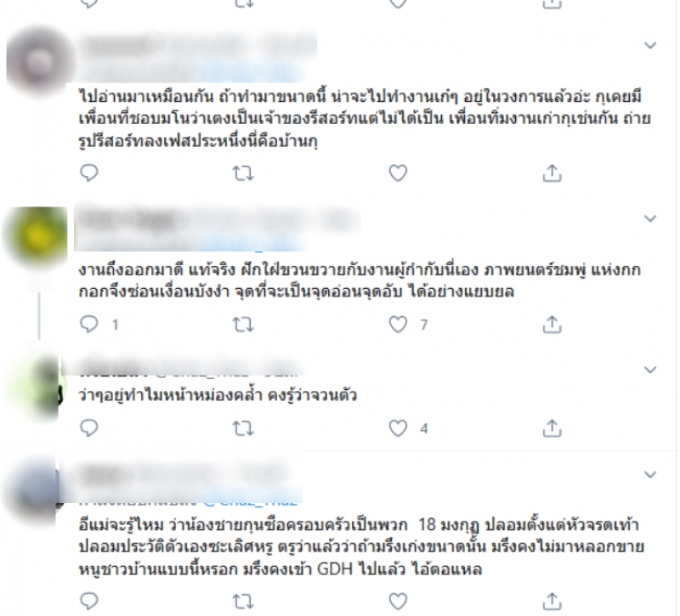
Task: Share the tweet mentioning GDH
Action: tap(552, 601)
